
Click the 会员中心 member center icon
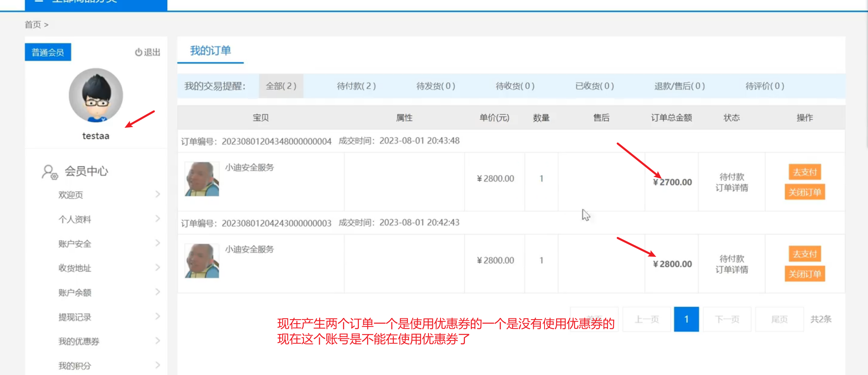(x=50, y=172)
